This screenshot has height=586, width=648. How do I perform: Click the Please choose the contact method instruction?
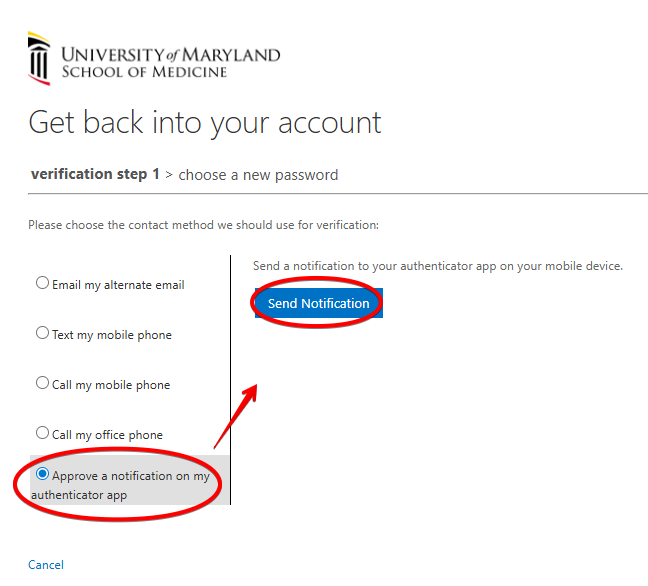click(203, 225)
